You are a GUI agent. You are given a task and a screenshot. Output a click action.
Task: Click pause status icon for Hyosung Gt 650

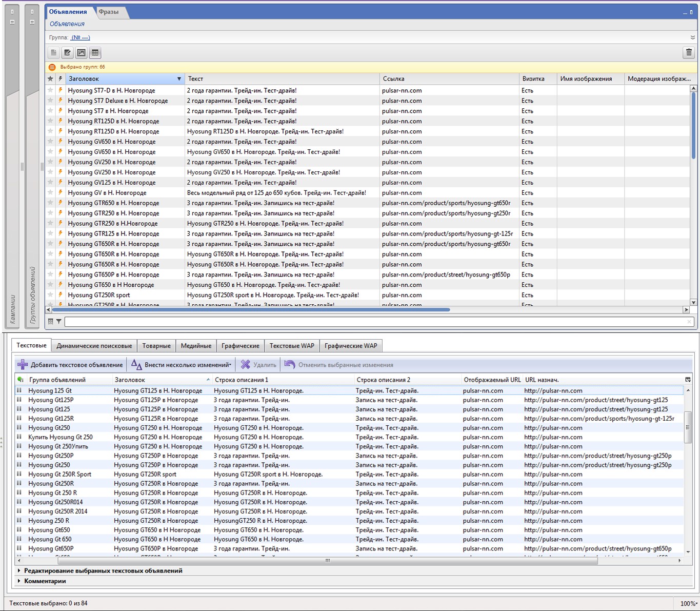(19, 539)
